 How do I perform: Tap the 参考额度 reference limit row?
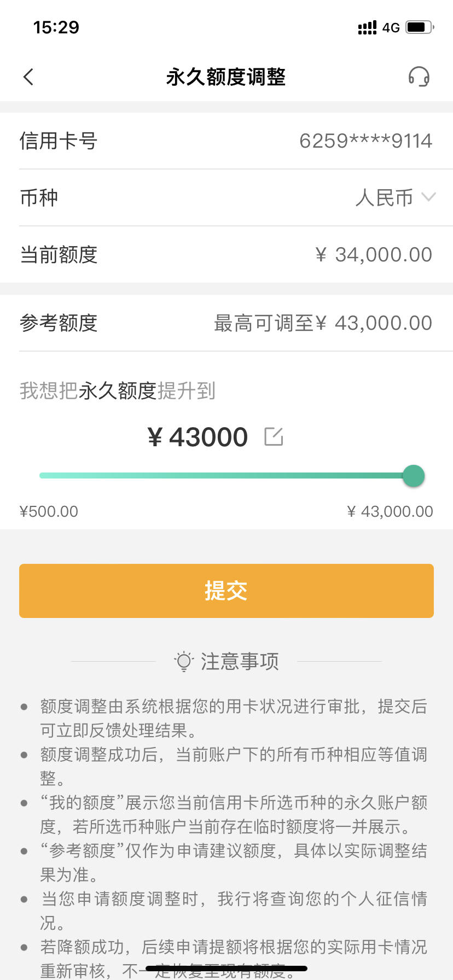point(226,323)
